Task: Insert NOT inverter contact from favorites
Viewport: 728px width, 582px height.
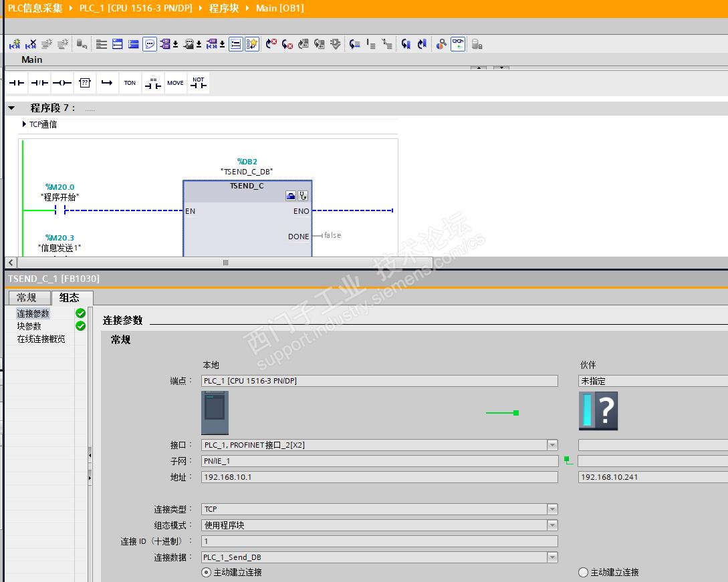Action: 199,83
